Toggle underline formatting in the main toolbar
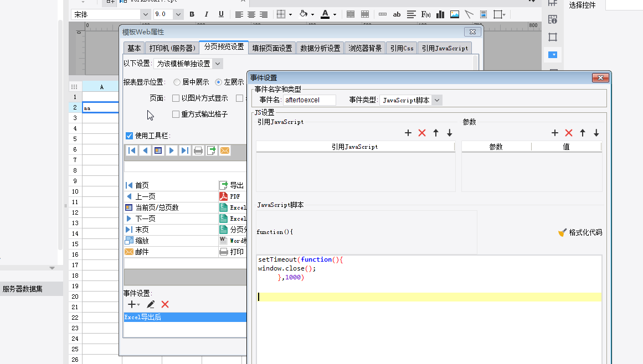 [x=221, y=14]
